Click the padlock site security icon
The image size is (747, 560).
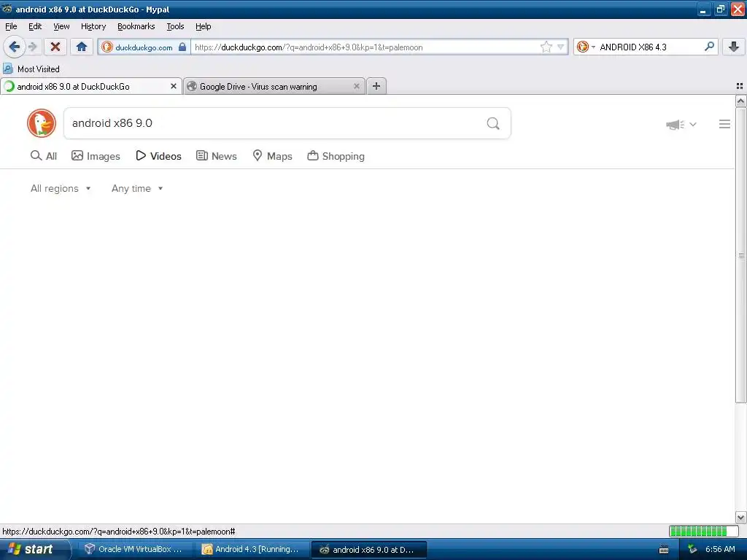182,47
